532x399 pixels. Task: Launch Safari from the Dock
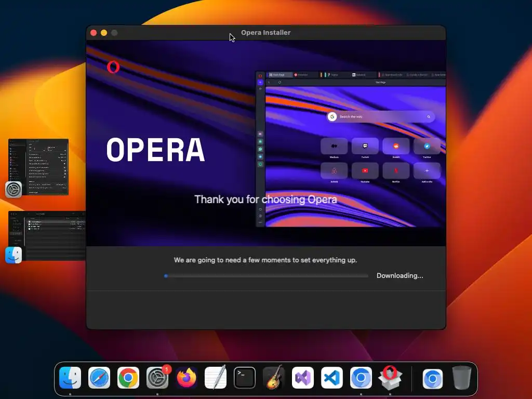99,378
